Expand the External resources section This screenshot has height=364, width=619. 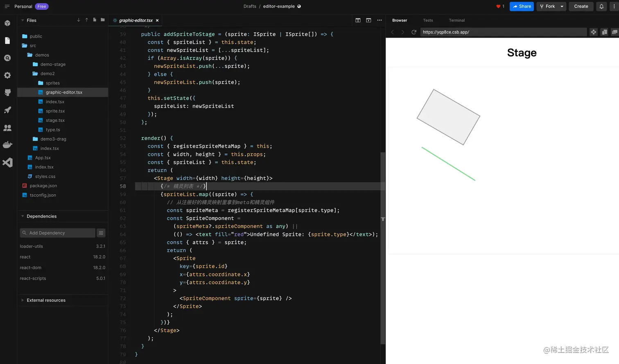tap(23, 300)
